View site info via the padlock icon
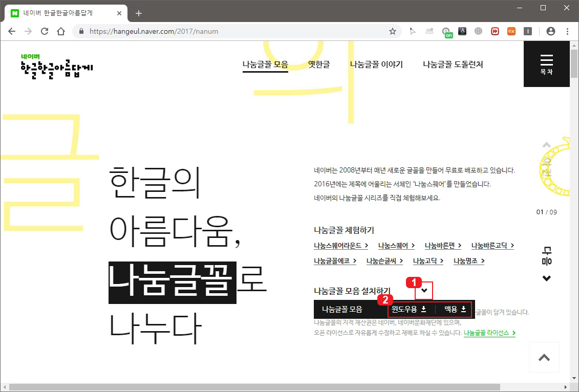Viewport: 579px width, 392px height. click(x=81, y=31)
